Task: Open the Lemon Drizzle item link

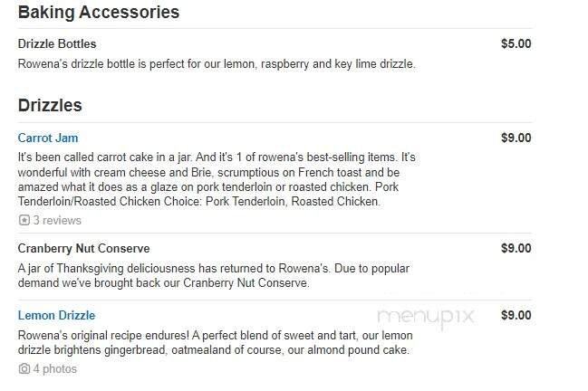Action: pyautogui.click(x=56, y=316)
